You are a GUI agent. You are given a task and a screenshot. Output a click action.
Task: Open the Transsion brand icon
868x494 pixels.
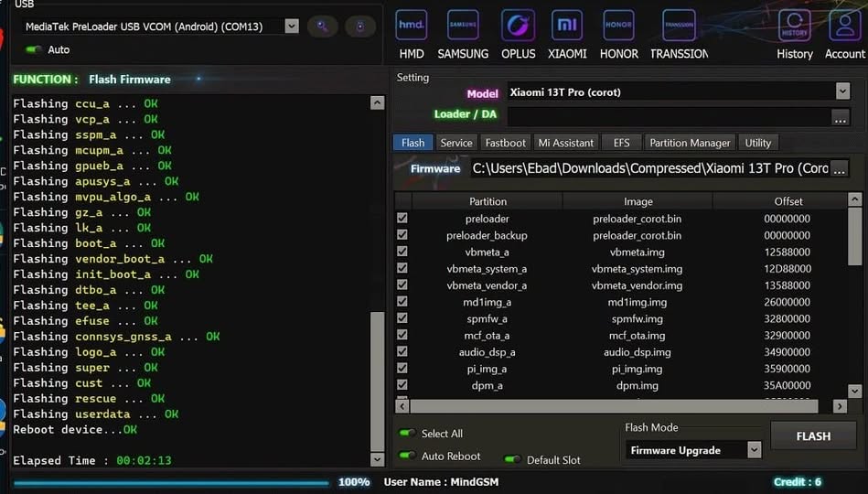(679, 26)
